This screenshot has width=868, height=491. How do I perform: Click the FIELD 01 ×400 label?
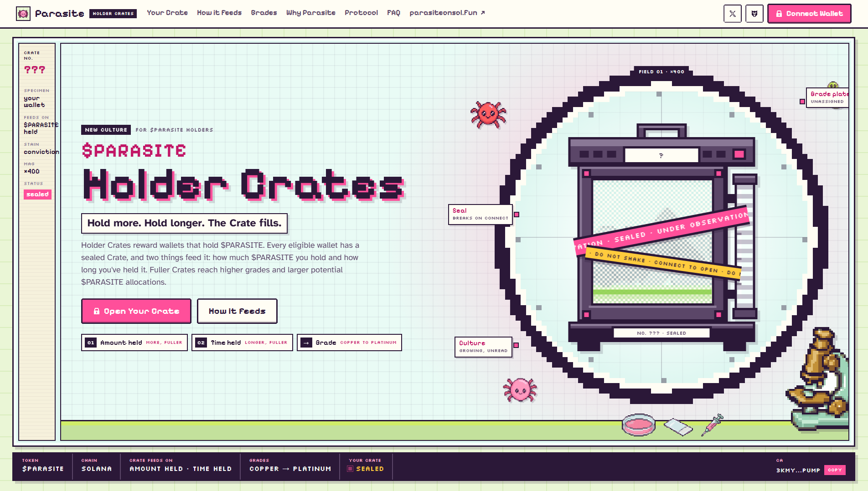[661, 72]
